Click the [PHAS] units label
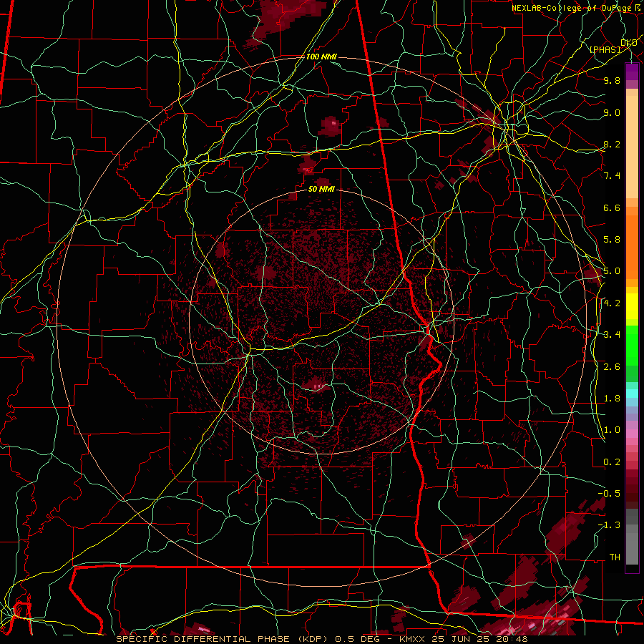This screenshot has height=644, width=644. (x=605, y=49)
